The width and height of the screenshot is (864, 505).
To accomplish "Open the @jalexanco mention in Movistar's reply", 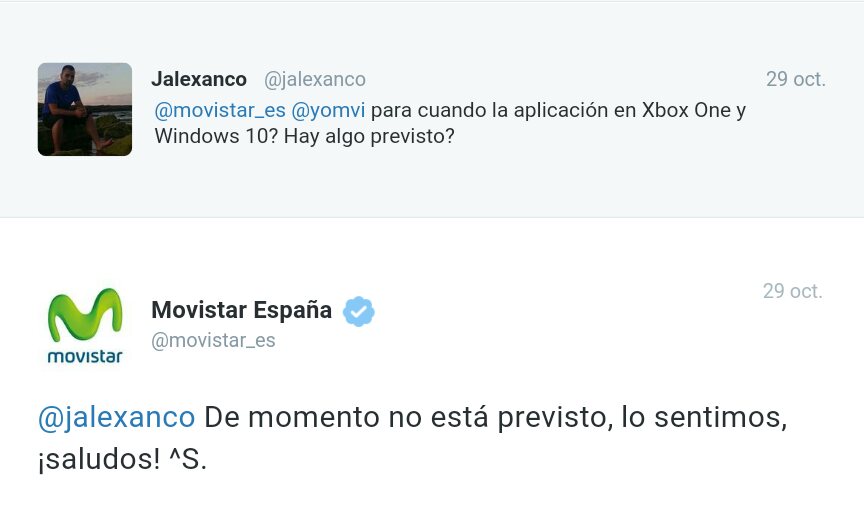I will pyautogui.click(x=116, y=417).
